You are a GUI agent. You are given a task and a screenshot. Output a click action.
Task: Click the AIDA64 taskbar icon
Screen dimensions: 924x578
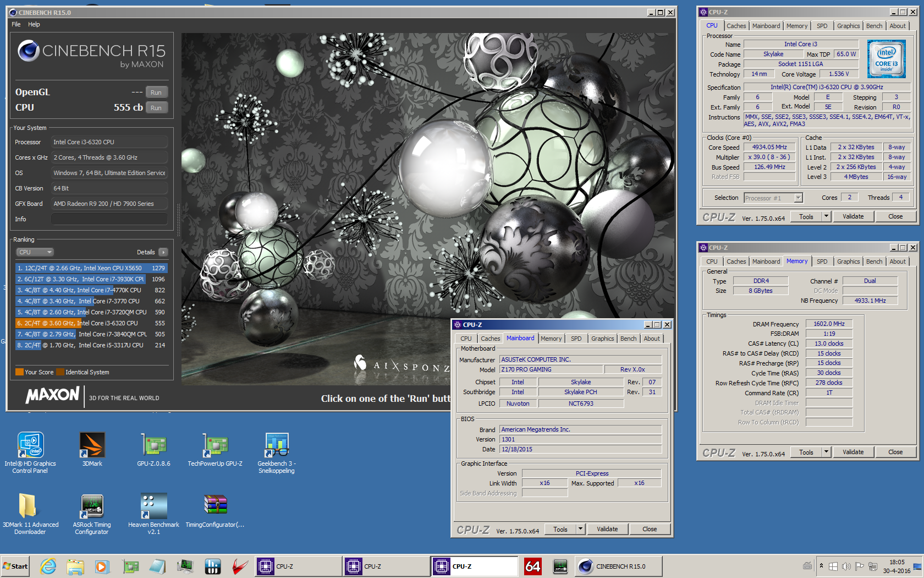pyautogui.click(x=532, y=566)
